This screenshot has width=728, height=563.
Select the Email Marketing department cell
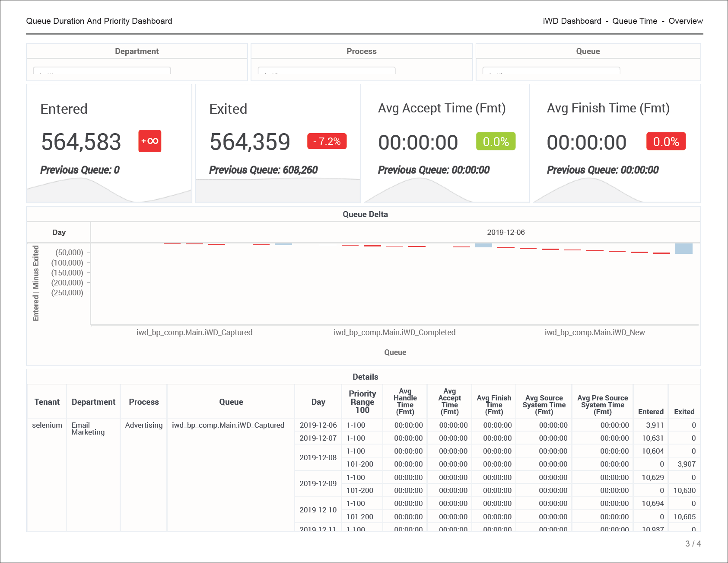pyautogui.click(x=88, y=429)
